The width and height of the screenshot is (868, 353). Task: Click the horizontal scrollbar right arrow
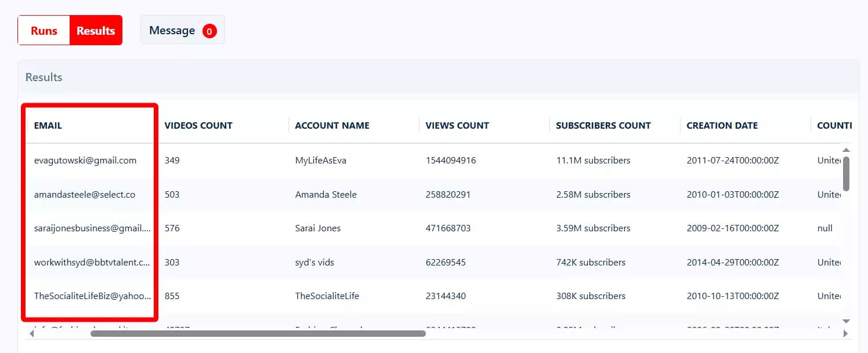pos(845,333)
